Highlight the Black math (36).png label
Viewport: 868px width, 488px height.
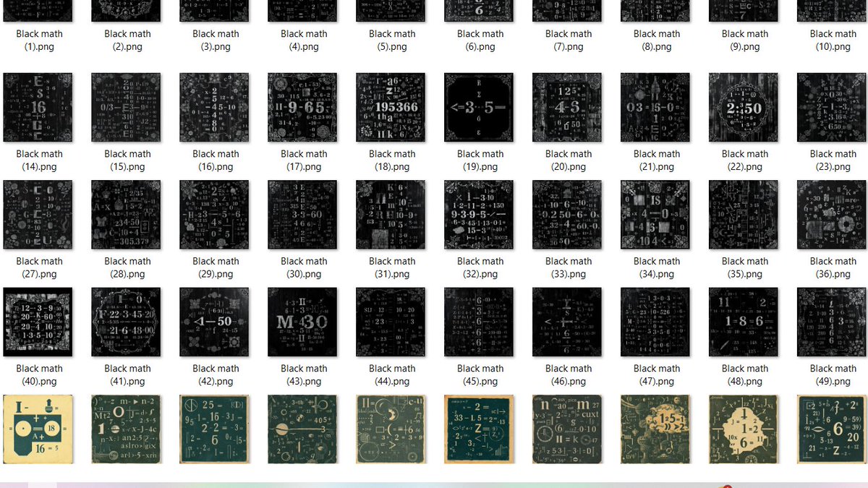tap(833, 267)
